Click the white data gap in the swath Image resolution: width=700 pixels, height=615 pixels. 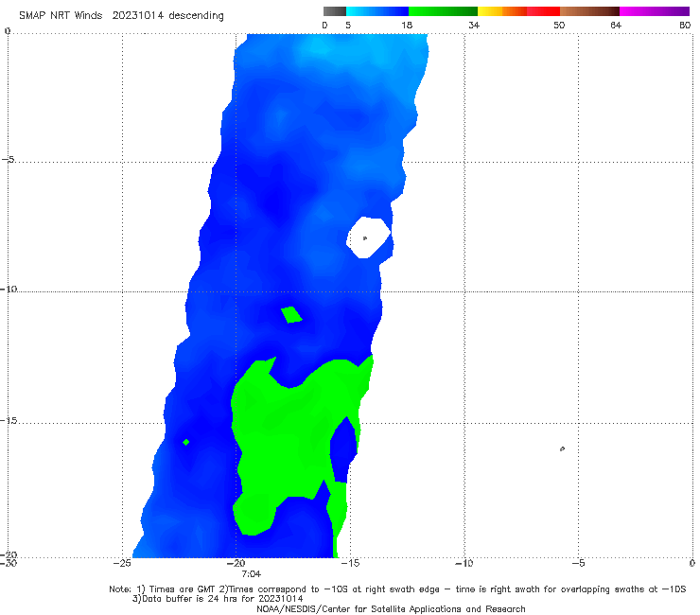[x=368, y=237]
